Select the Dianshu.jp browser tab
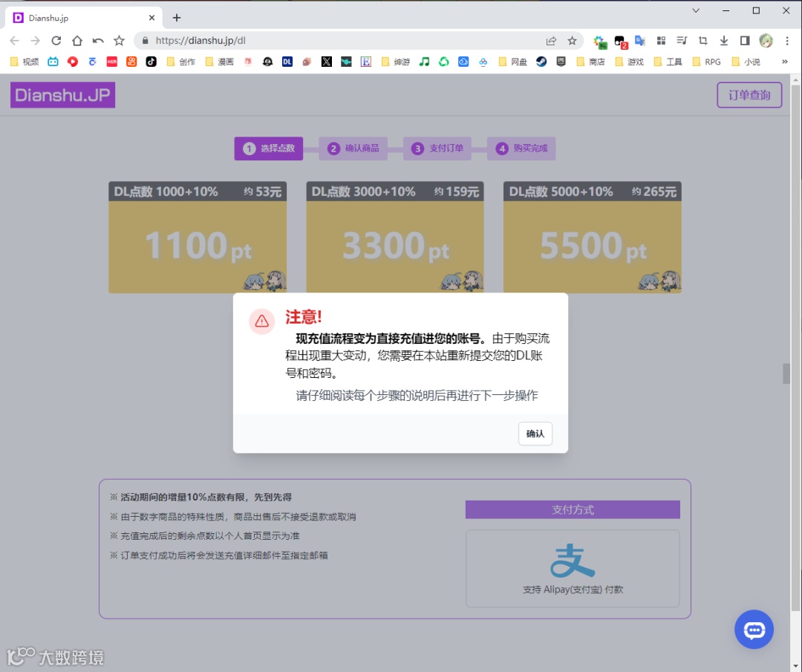The width and height of the screenshot is (802, 672). [85, 18]
